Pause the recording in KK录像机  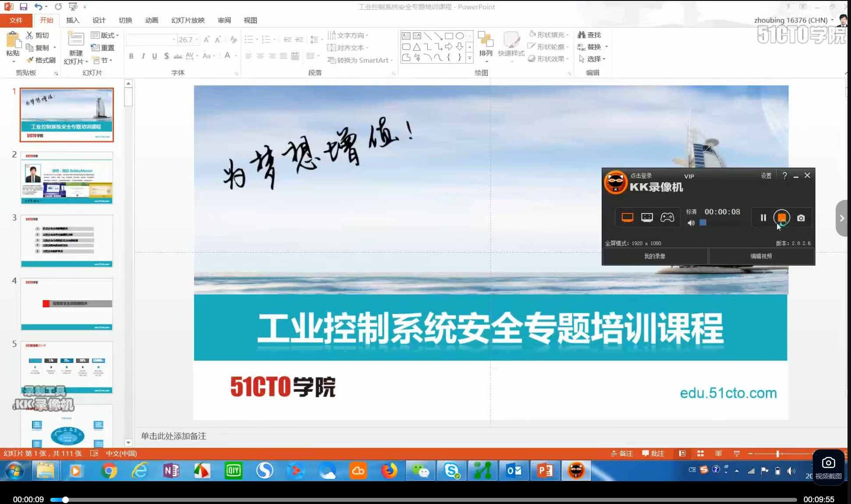pos(763,218)
